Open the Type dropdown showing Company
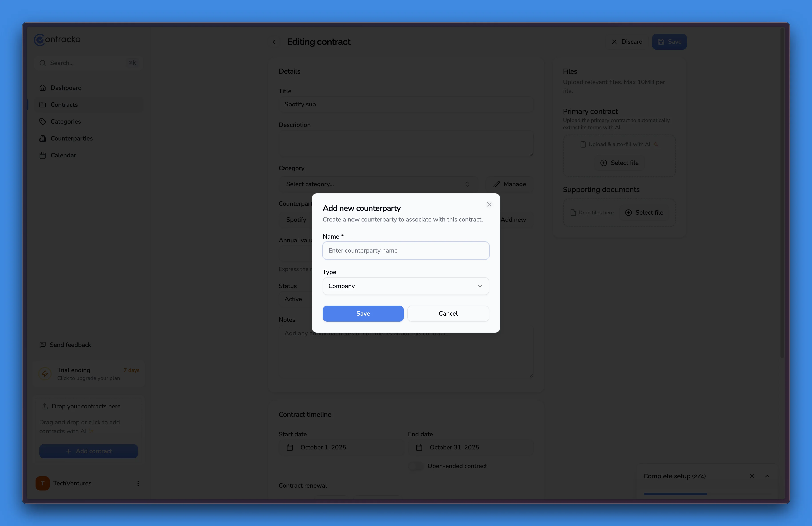The height and width of the screenshot is (526, 812). [406, 286]
